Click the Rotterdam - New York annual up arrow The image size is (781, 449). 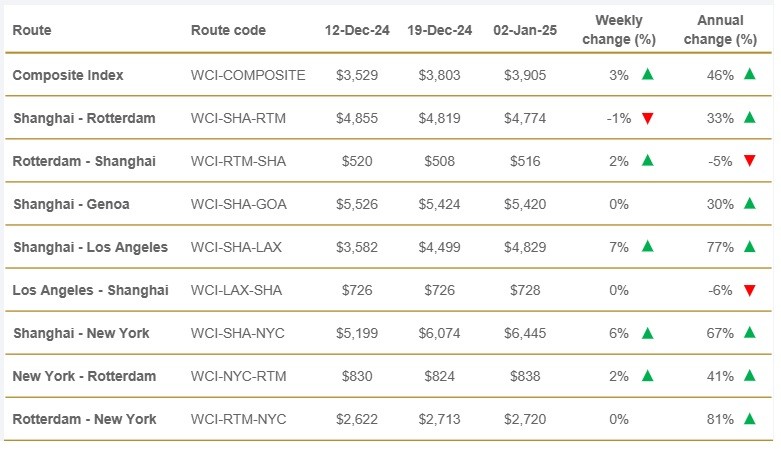pos(749,419)
